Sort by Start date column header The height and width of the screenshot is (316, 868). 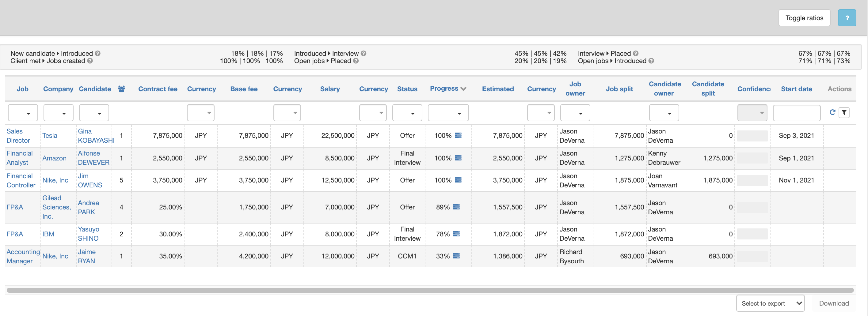pyautogui.click(x=797, y=89)
